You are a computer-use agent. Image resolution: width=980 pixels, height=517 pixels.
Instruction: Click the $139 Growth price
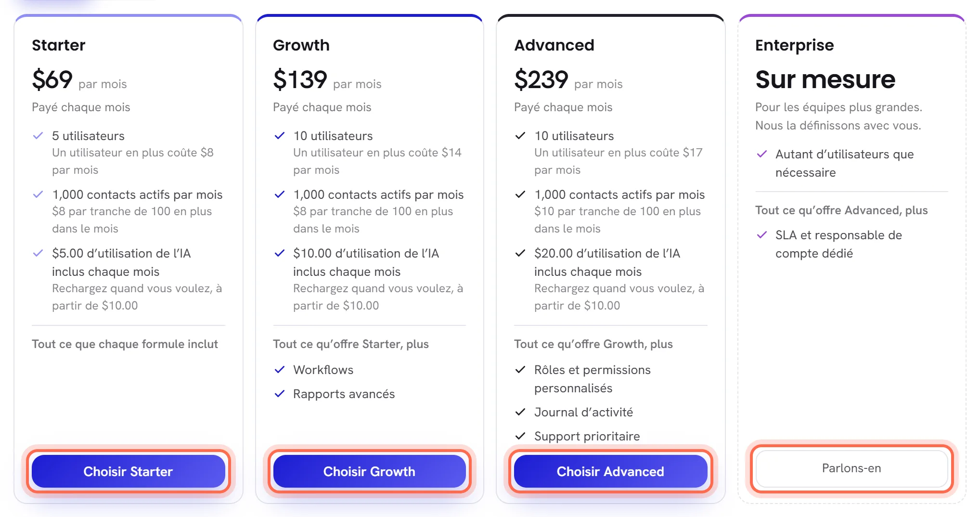pyautogui.click(x=300, y=79)
